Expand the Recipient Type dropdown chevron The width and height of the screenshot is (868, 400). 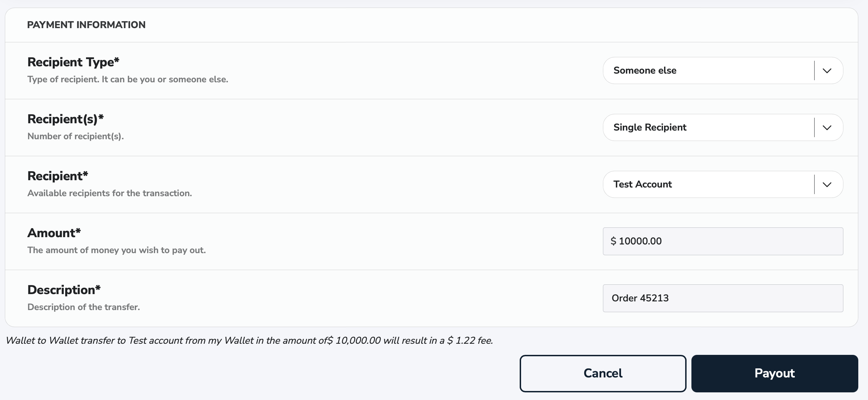pos(827,70)
